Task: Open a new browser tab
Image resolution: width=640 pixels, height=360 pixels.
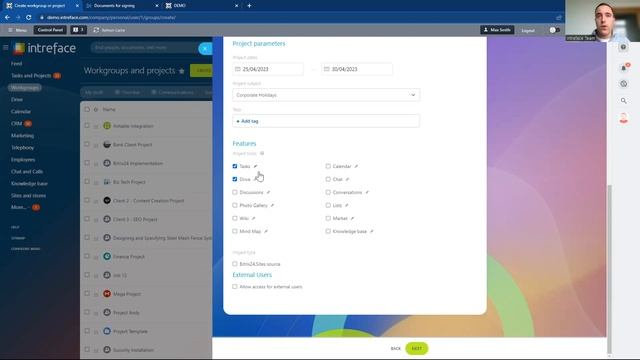Action: tap(249, 6)
